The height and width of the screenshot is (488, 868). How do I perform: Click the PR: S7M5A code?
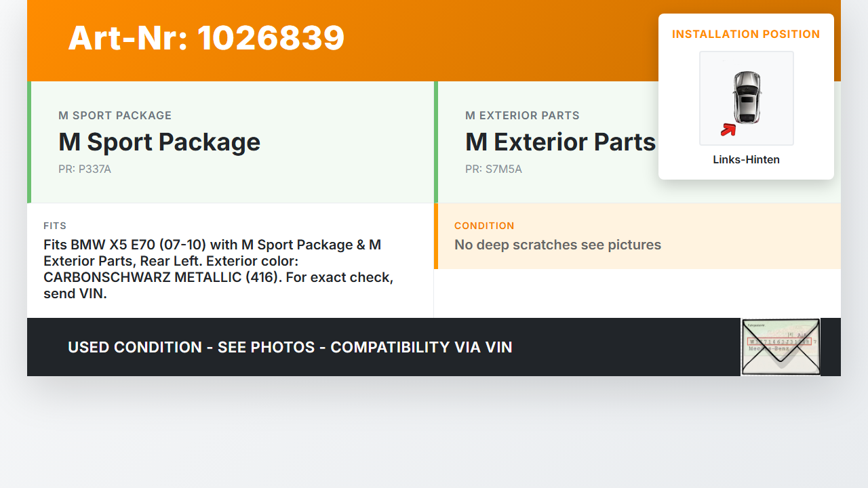[x=494, y=169]
